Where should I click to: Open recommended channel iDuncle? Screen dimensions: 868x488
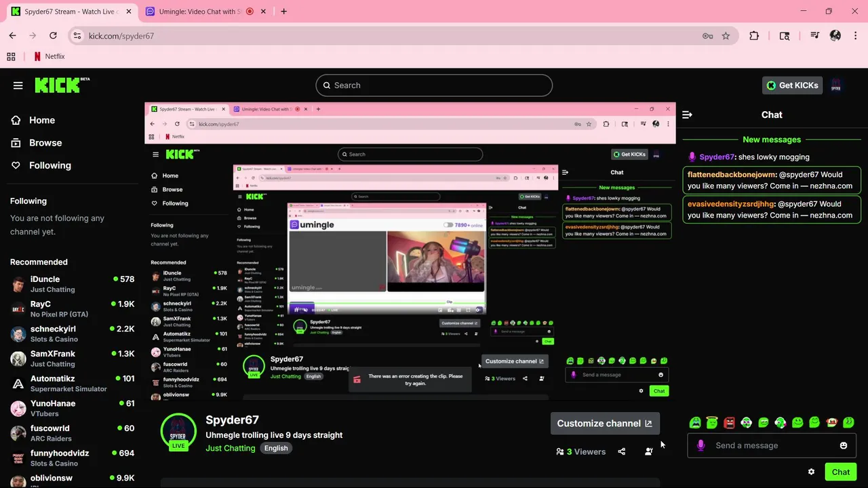point(72,284)
